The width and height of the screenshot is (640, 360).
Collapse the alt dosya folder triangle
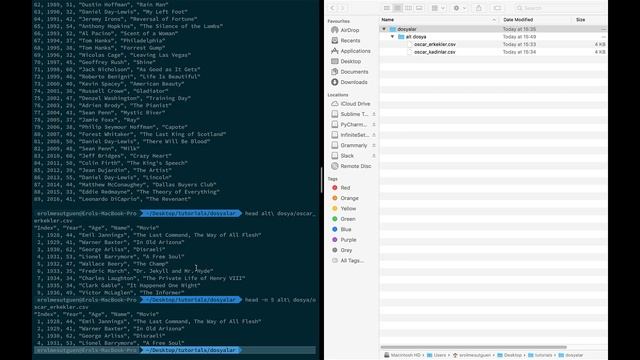click(x=392, y=37)
